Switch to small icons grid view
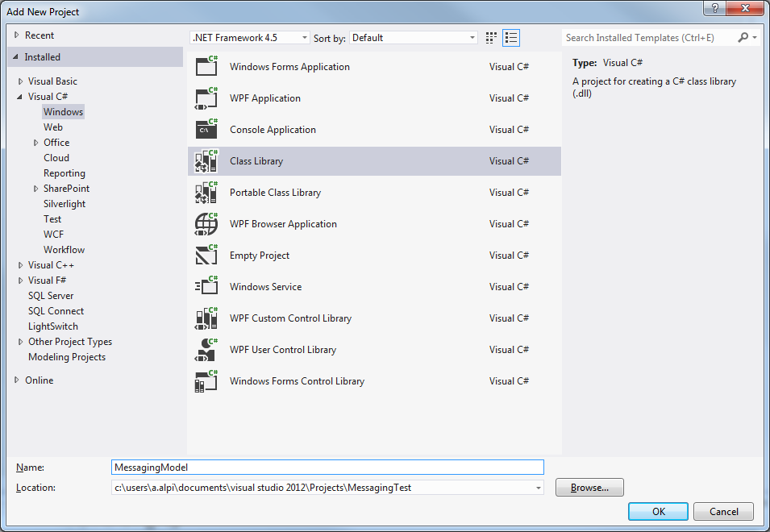 pos(492,38)
